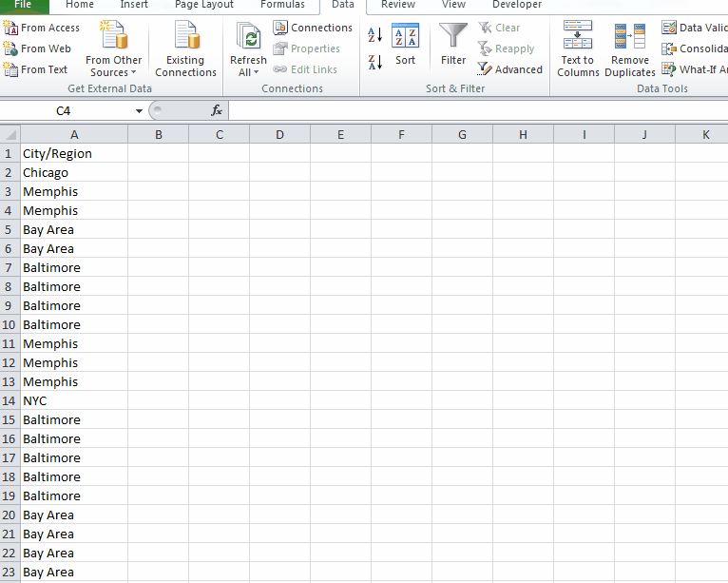
Task: Select column A header
Action: pos(74,135)
